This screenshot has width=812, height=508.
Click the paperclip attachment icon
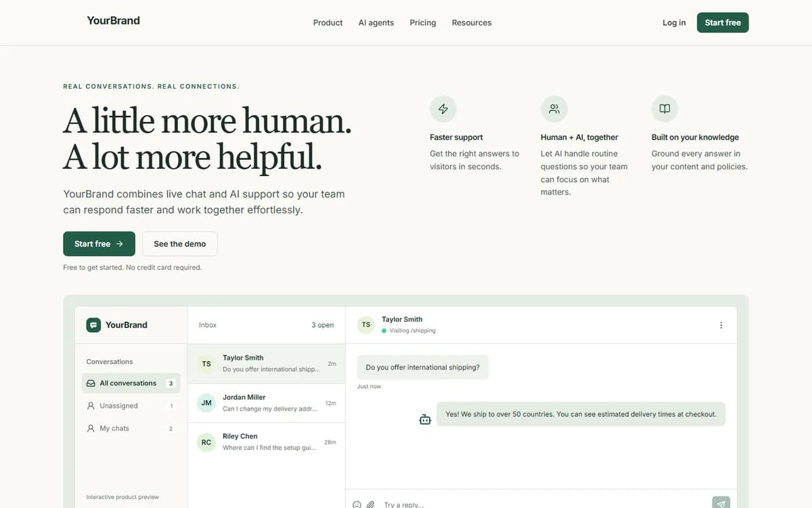point(371,505)
